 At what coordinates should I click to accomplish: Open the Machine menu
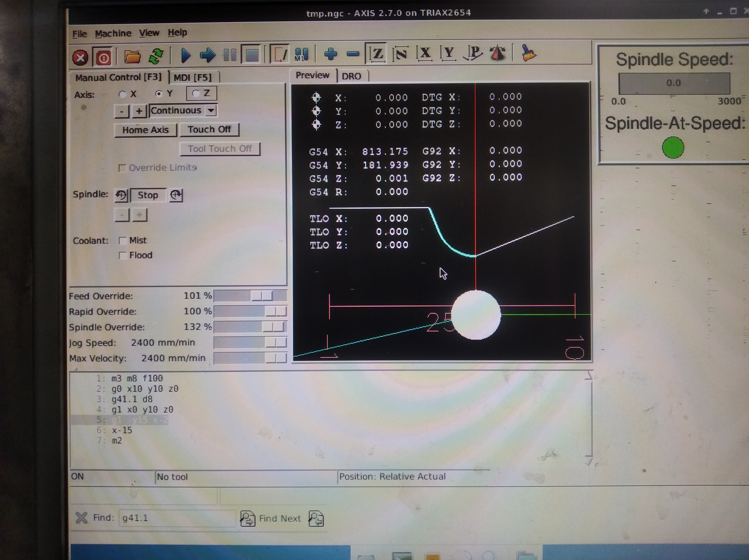pos(113,33)
